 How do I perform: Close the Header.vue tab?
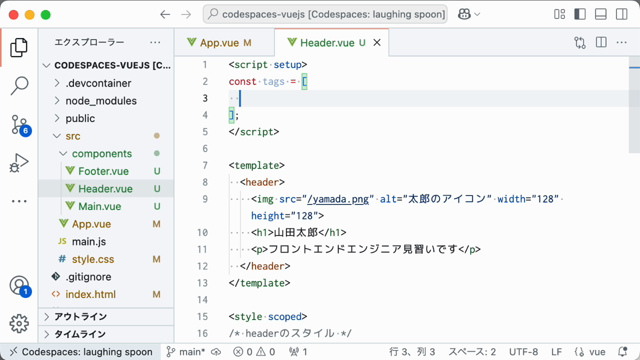coord(377,42)
